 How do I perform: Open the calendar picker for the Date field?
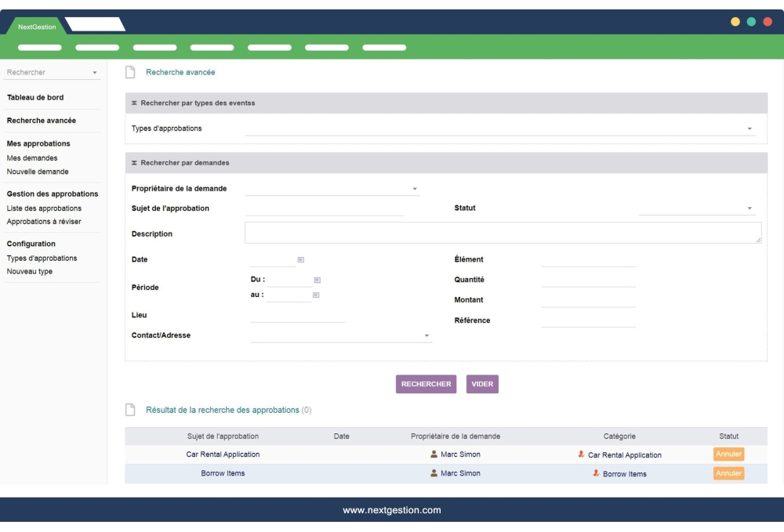299,259
